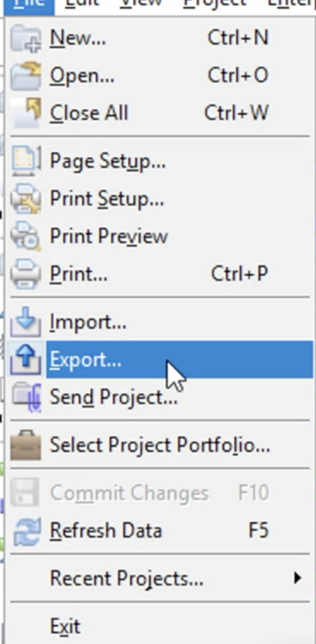Screen dimensions: 316x644
Task: Click the Refresh Data text entry
Action: [x=106, y=531]
